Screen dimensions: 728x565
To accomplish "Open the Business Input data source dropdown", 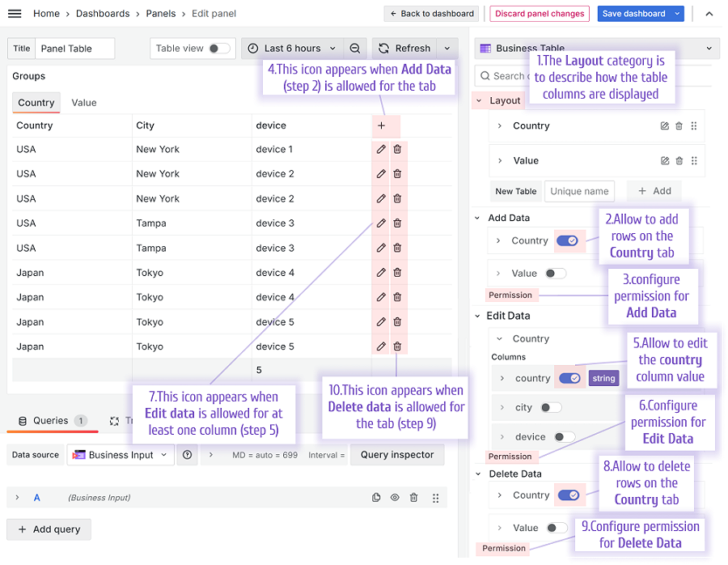I will 121,455.
